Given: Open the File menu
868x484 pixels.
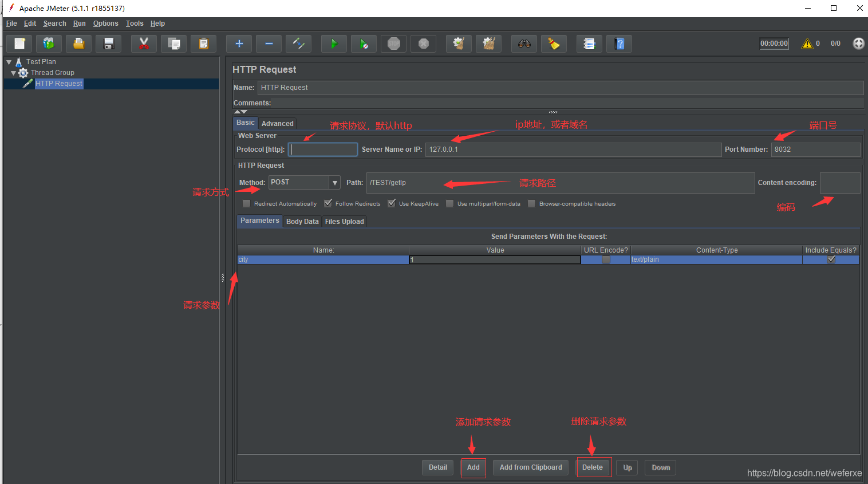Looking at the screenshot, I should 11,23.
